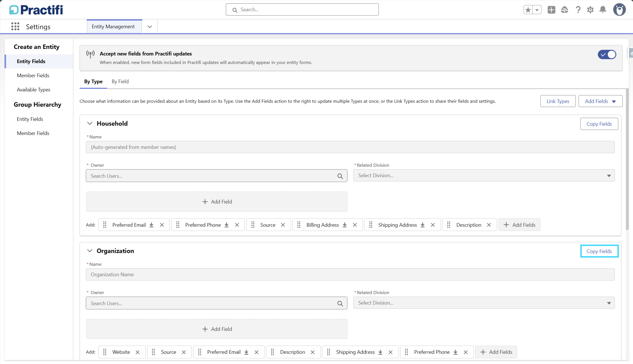The width and height of the screenshot is (633, 364).
Task: Click Add Fields chip in Household row
Action: coord(519,225)
